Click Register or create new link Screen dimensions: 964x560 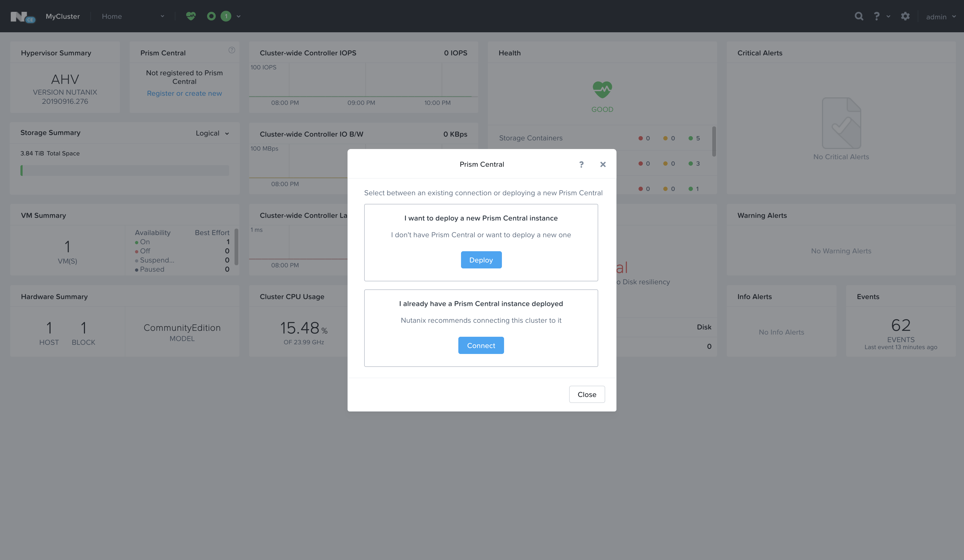[x=185, y=93]
